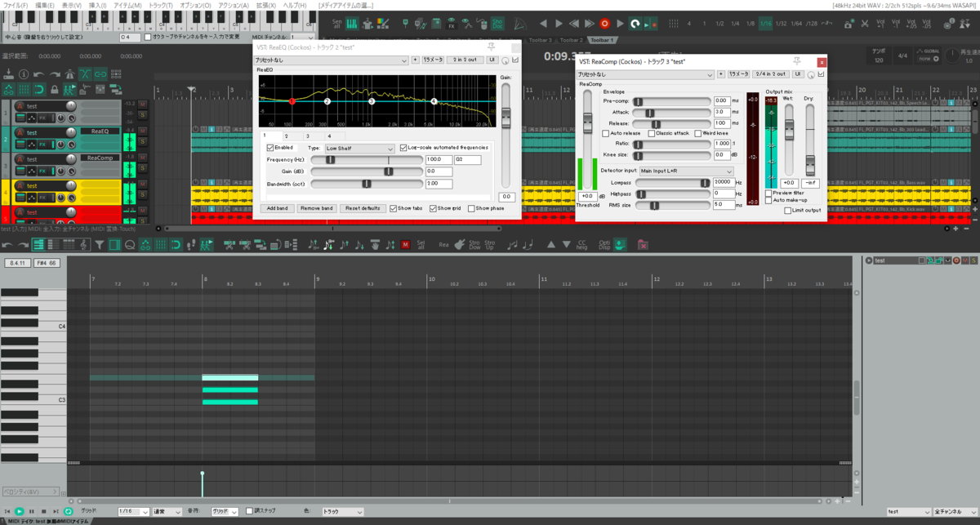
Task: Click the fast-forward double-arrow transport icon
Action: pos(590,24)
